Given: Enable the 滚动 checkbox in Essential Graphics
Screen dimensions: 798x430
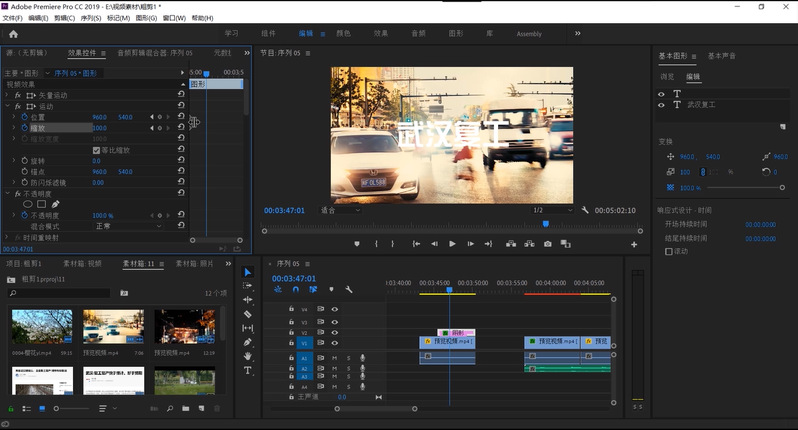Looking at the screenshot, I should (x=669, y=251).
